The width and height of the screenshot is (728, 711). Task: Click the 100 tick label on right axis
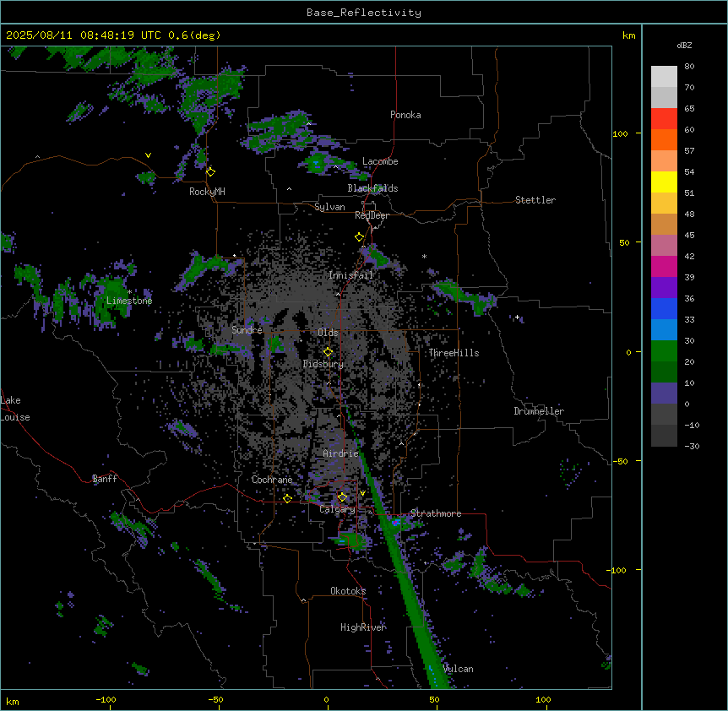click(620, 133)
